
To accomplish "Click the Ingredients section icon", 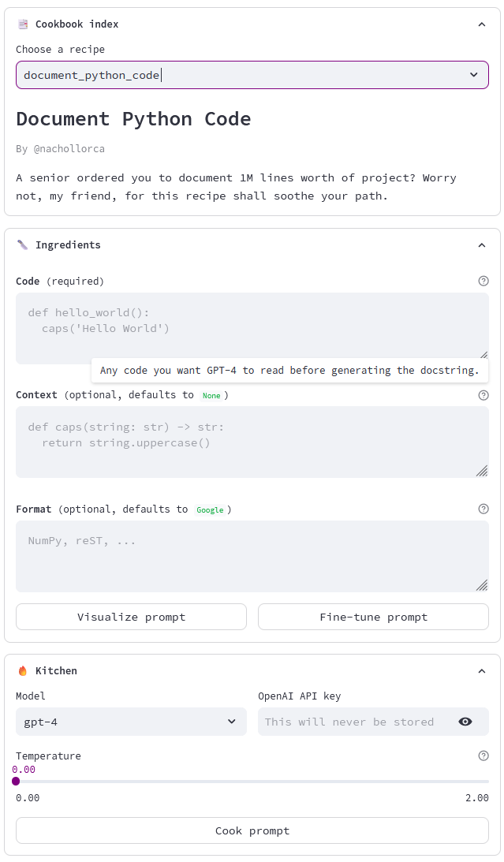I will 23,245.
